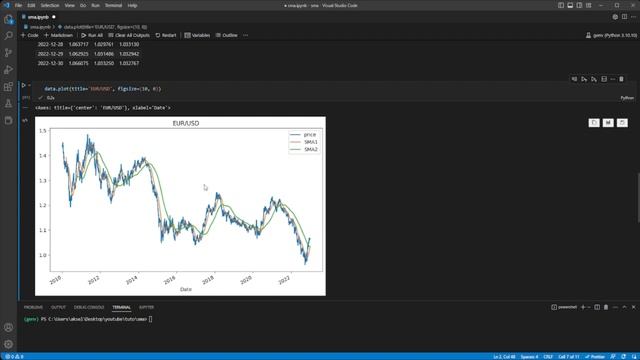Open the View menu
640x360 pixels.
point(70,5)
